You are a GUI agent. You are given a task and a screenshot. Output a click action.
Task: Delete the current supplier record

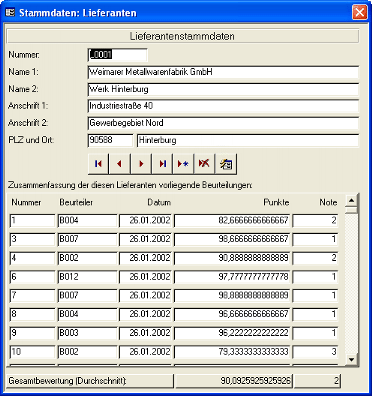click(204, 164)
